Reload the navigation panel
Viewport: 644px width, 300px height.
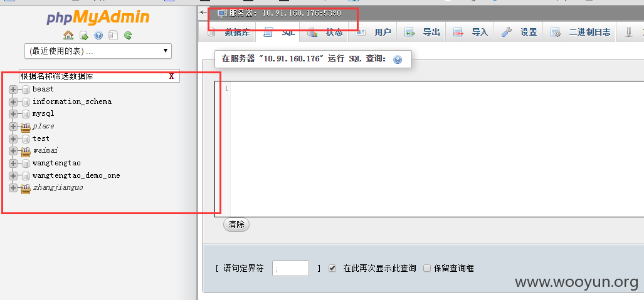[128, 36]
